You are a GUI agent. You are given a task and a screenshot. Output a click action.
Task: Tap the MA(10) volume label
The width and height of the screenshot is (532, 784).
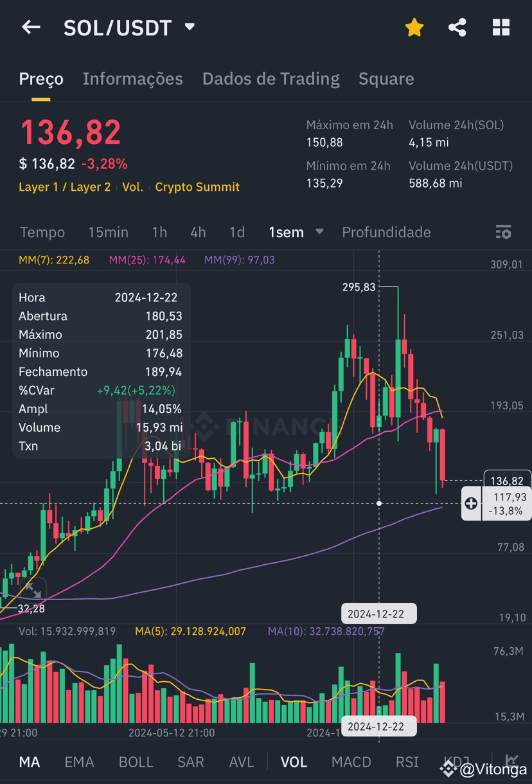point(326,632)
